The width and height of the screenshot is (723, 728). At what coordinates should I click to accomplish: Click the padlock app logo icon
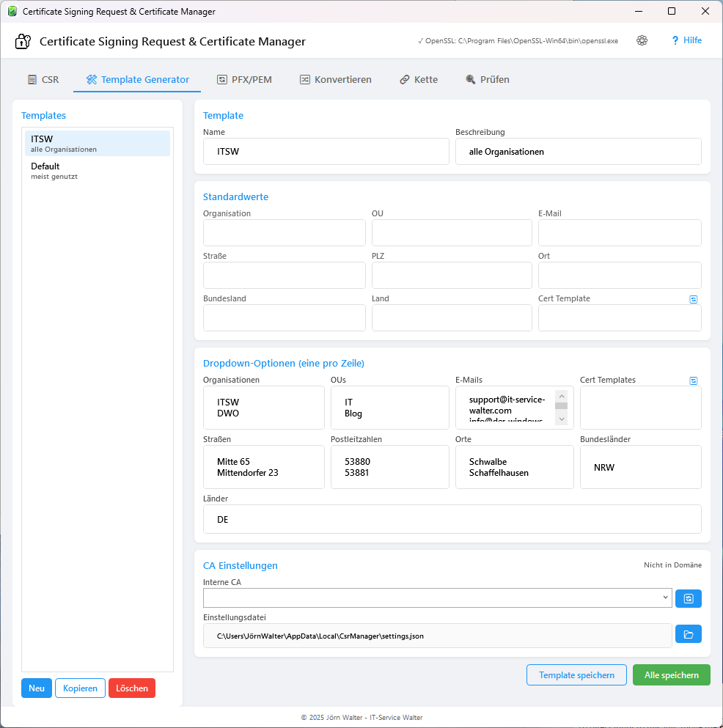[x=22, y=40]
